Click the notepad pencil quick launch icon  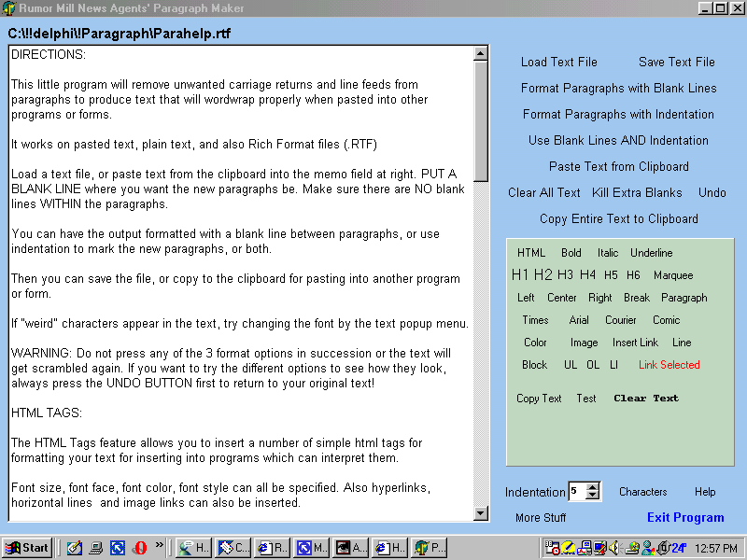tap(74, 548)
